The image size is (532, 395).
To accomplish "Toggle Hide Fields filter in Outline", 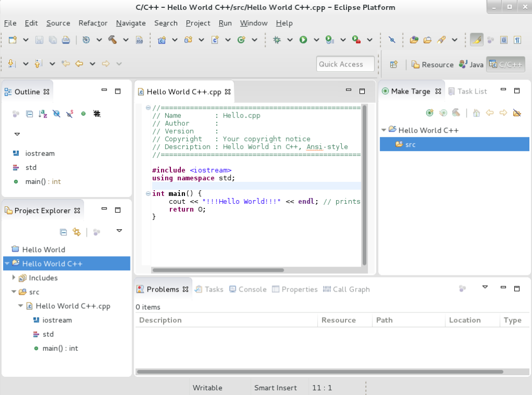I will tap(57, 113).
